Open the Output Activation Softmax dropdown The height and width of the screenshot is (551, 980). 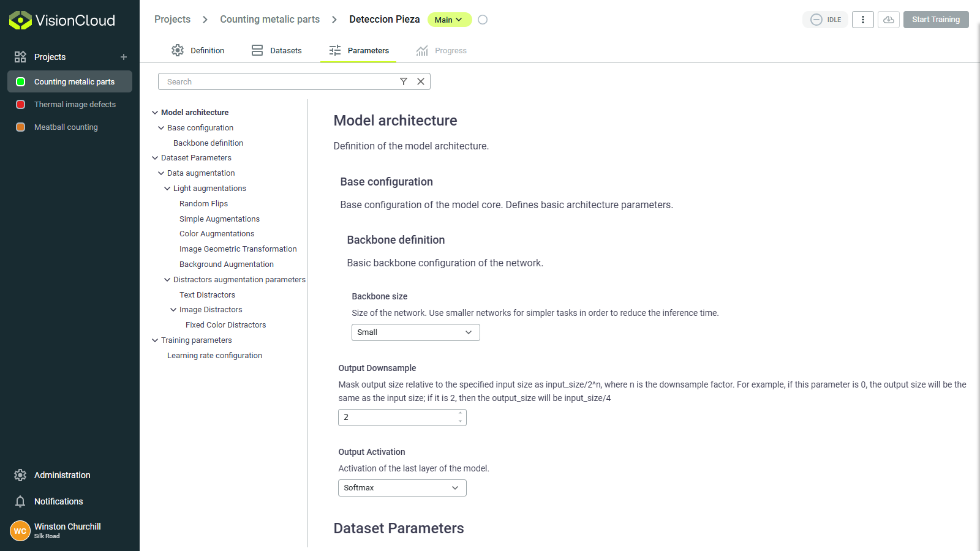(x=402, y=487)
